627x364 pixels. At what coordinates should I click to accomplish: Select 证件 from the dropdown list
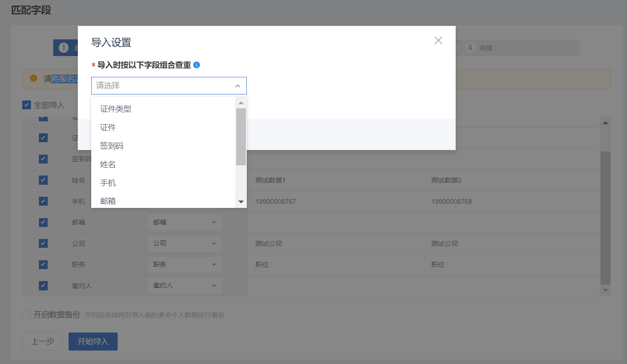click(163, 127)
